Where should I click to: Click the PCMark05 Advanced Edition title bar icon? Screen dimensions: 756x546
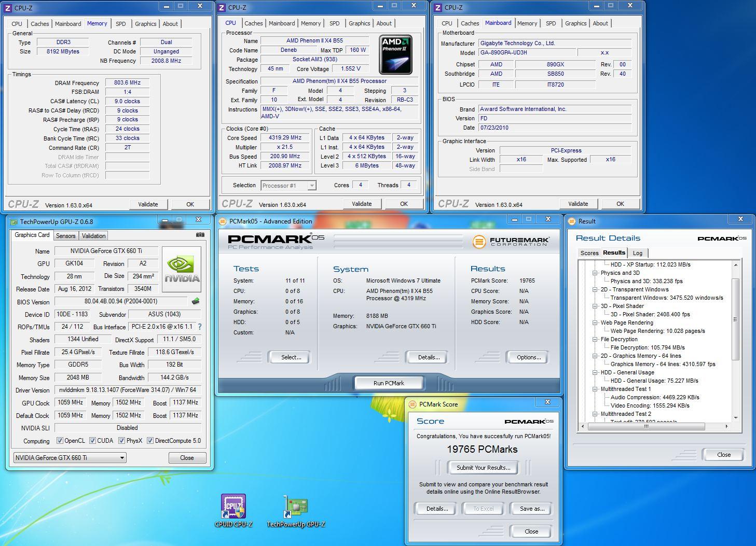click(x=223, y=221)
